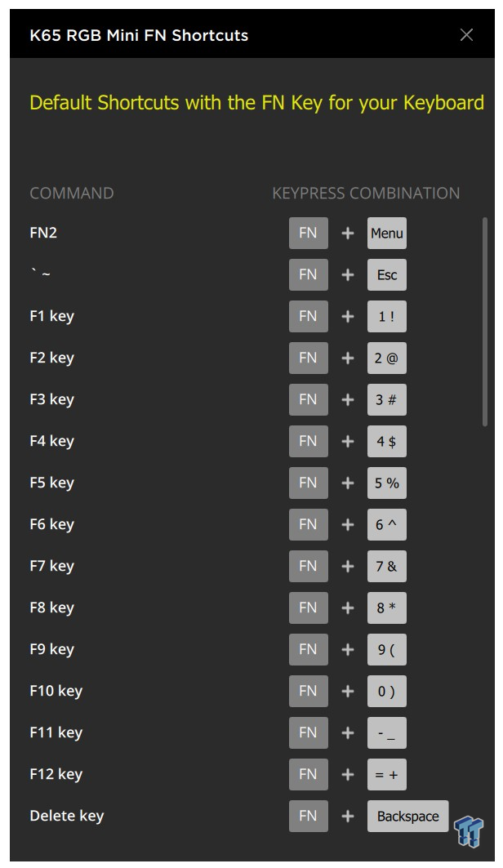The image size is (503, 868).
Task: Click the '8 *' key for F8
Action: [x=387, y=608]
